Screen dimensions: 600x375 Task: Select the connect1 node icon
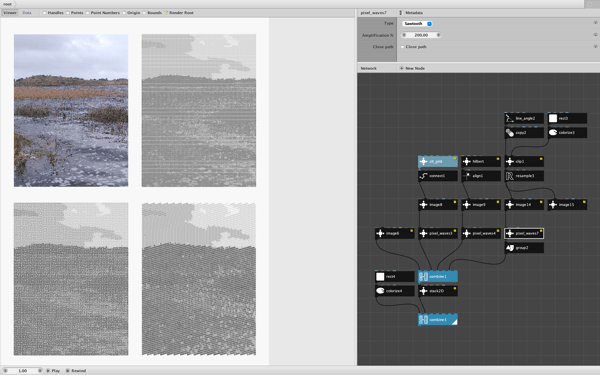pos(423,176)
